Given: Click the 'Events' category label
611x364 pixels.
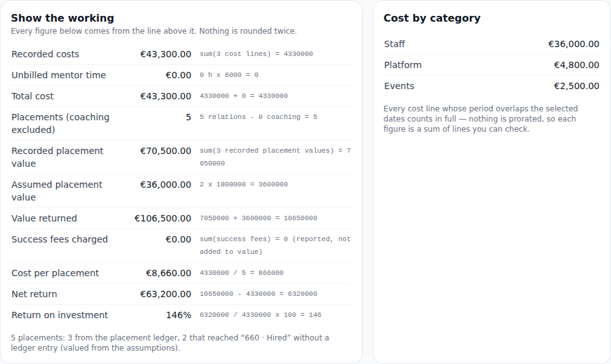Looking at the screenshot, I should tap(399, 86).
